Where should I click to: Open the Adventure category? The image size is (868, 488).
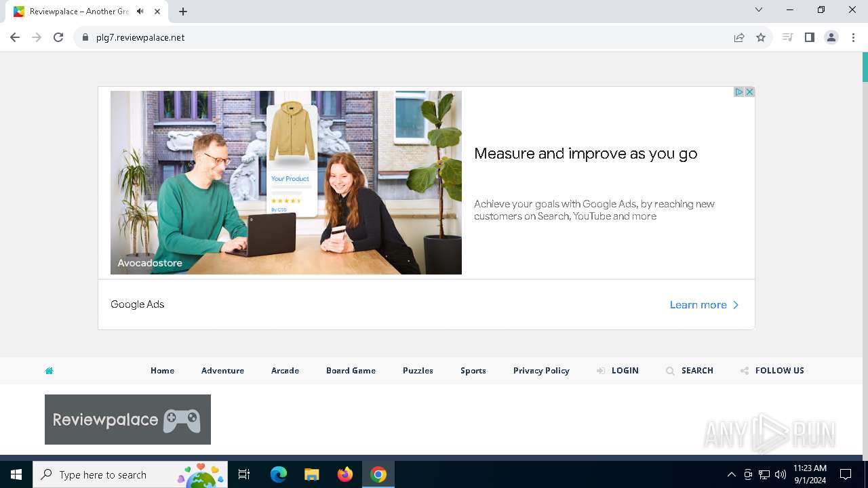222,371
